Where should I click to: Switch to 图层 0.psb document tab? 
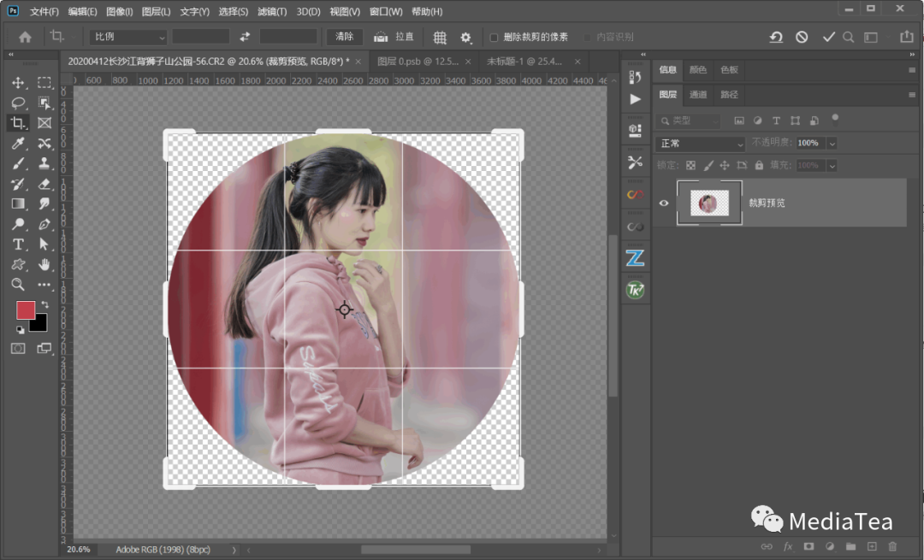click(418, 62)
